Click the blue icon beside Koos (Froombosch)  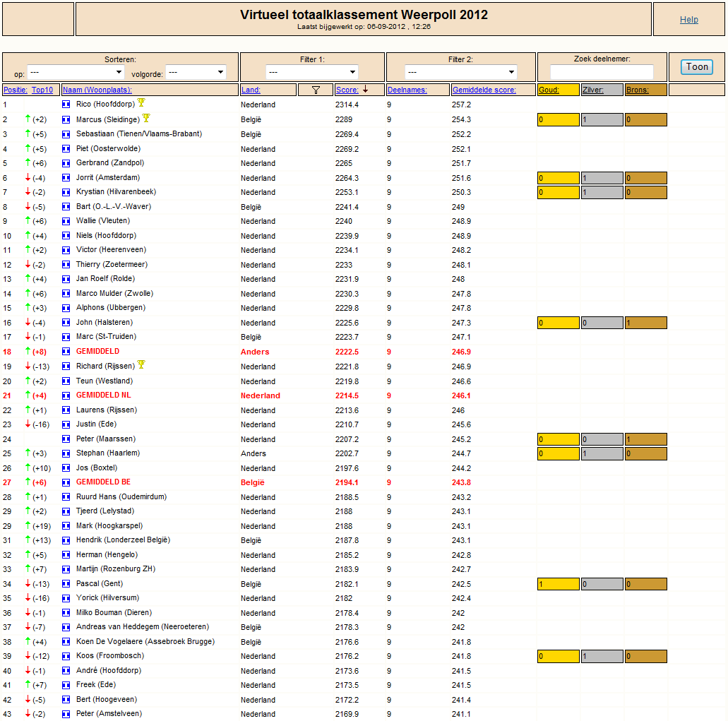[x=66, y=656]
